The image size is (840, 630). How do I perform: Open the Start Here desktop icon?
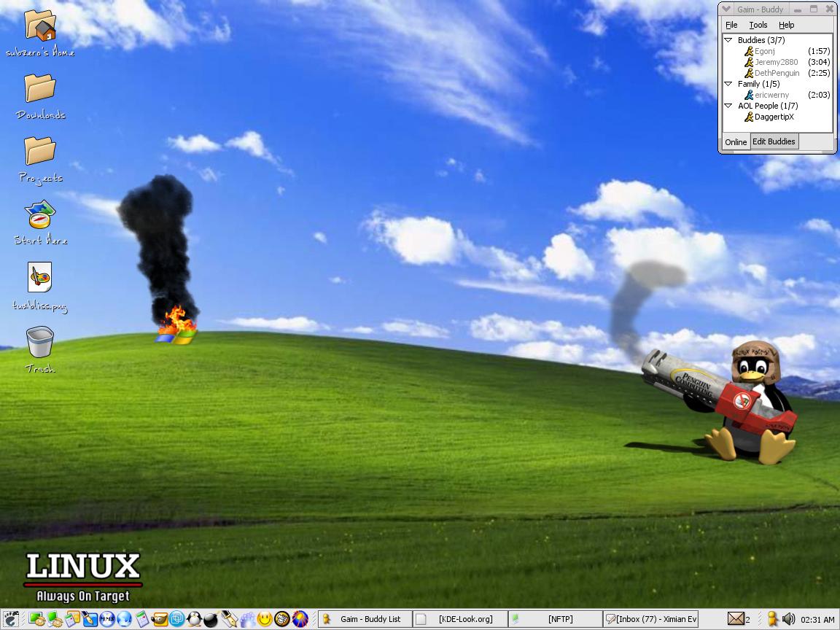click(40, 222)
